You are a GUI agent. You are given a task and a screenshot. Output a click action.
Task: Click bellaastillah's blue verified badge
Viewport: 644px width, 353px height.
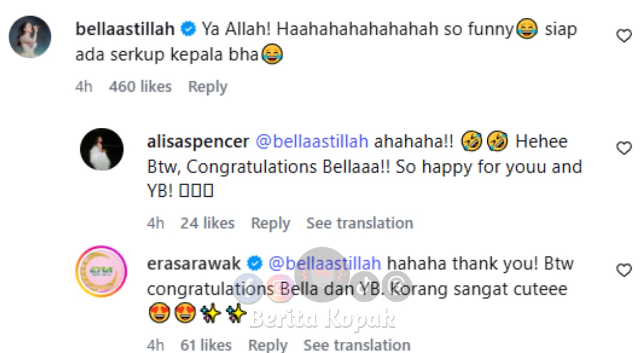(188, 30)
